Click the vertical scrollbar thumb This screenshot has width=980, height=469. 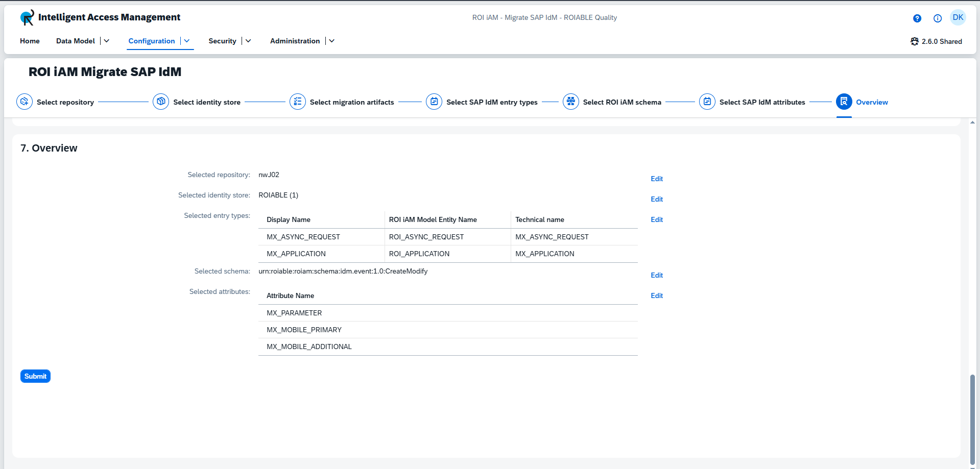972,418
